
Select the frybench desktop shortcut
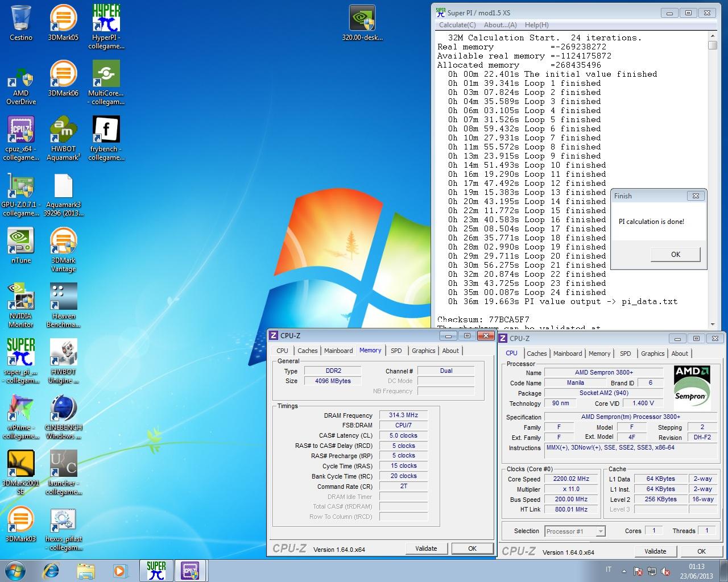106,139
